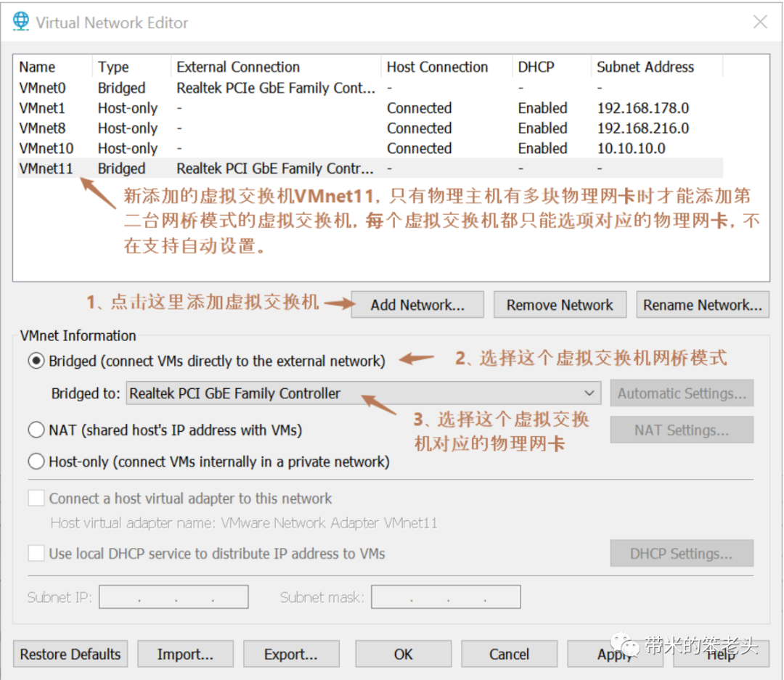Click the DHCP column header

pyautogui.click(x=552, y=67)
